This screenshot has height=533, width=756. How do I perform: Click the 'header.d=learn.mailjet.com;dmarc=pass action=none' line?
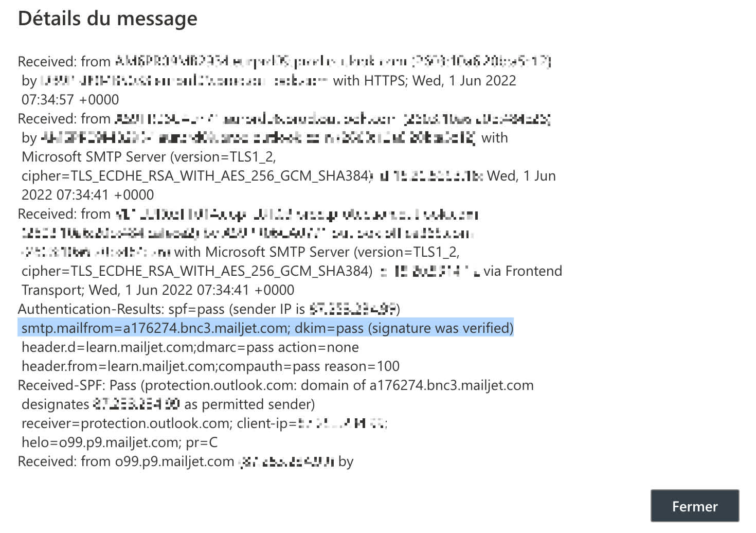point(190,347)
